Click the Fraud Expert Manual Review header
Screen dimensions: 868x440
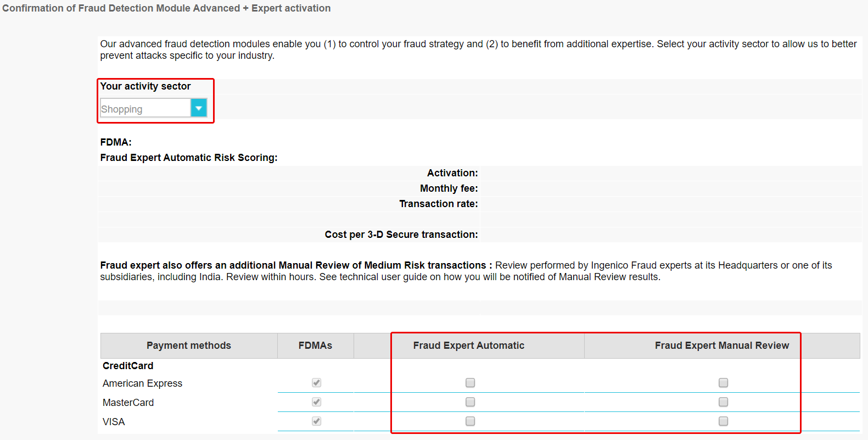[x=722, y=346]
